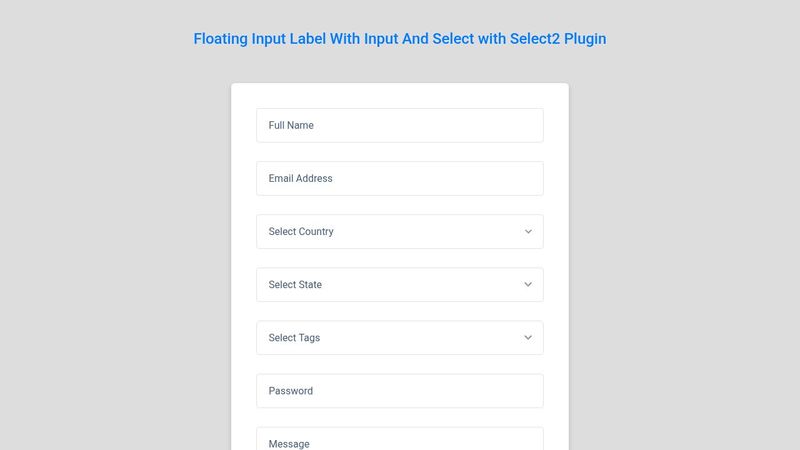Click the "Select Country" placeholder text

301,232
